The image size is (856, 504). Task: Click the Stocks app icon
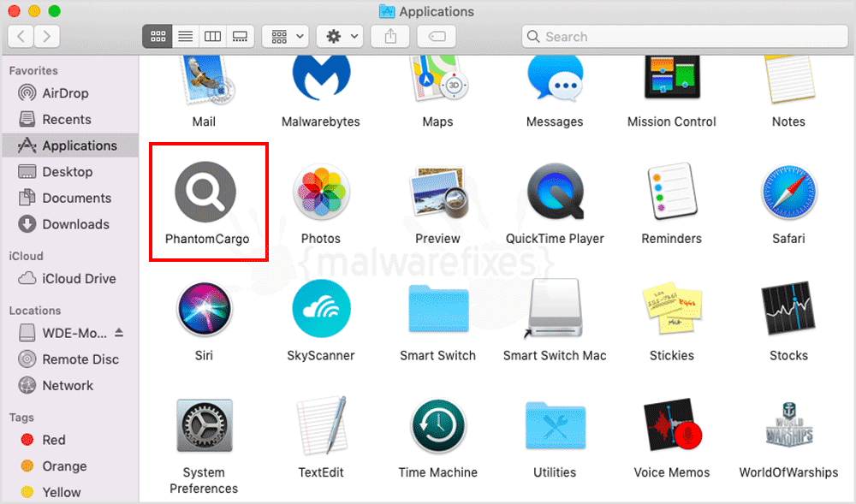[789, 309]
